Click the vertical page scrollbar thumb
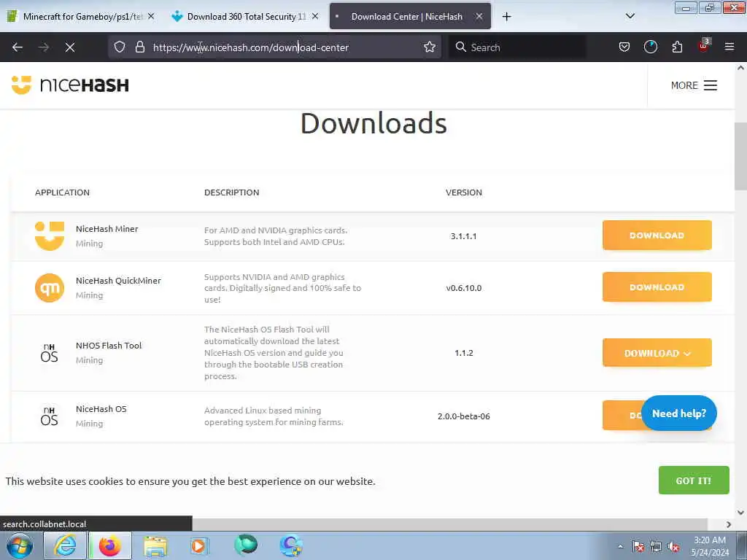 coord(740,156)
